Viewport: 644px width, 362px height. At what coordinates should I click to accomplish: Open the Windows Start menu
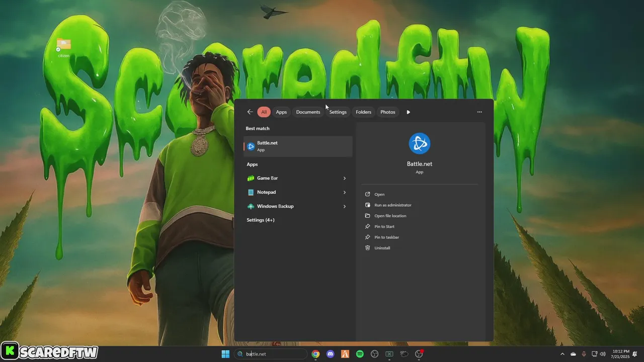coord(225,354)
